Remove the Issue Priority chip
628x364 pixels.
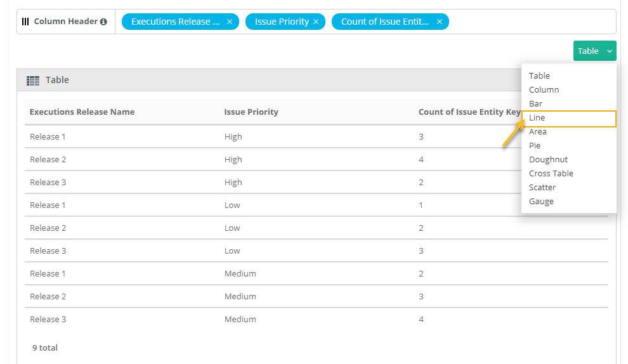point(315,22)
